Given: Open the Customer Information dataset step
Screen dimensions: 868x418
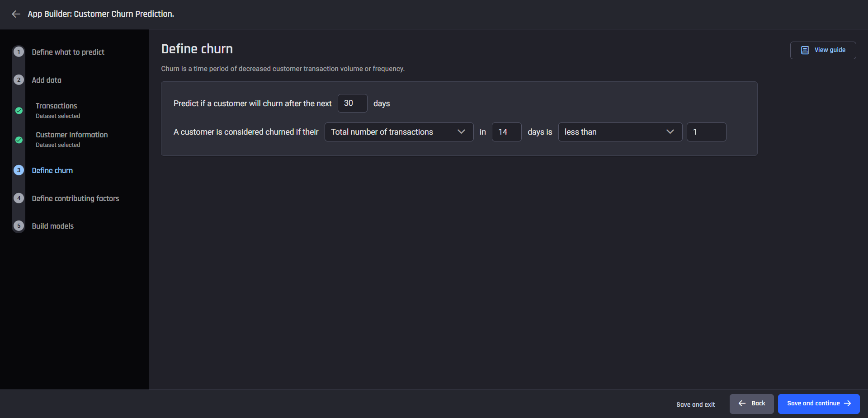Looking at the screenshot, I should [71, 135].
